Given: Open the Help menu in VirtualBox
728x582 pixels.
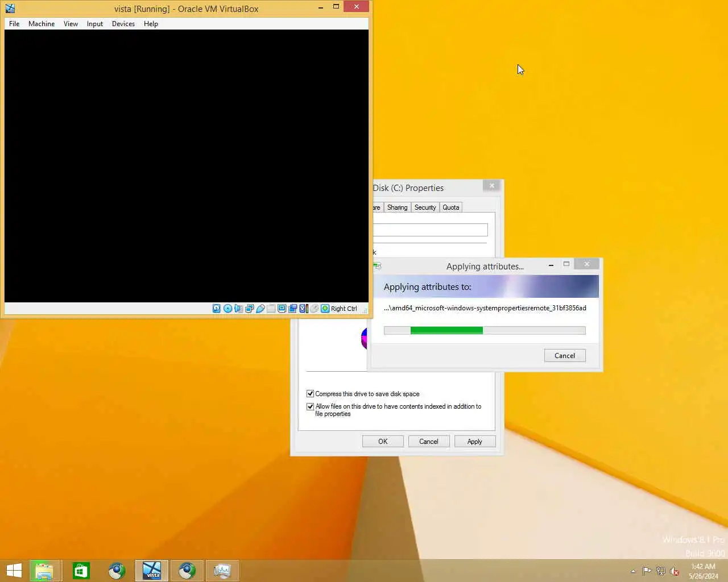Looking at the screenshot, I should (151, 24).
